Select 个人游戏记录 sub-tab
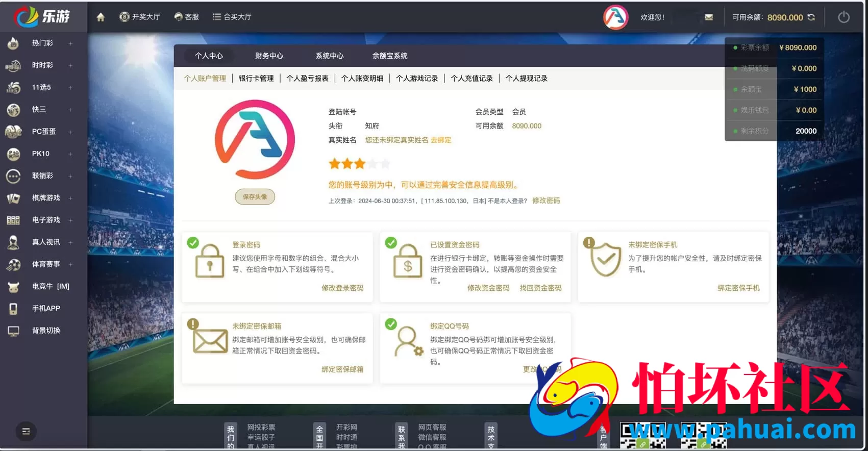Screen dimensions: 868x451 417,78
